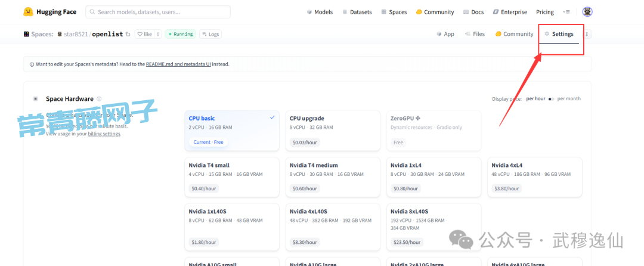This screenshot has height=266, width=644.
Task: Select the CPU upgrade hardware option
Action: pyautogui.click(x=333, y=130)
